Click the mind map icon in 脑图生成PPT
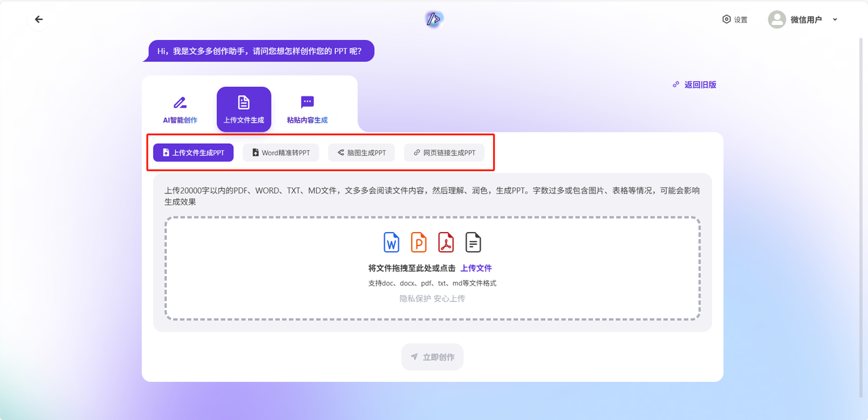The width and height of the screenshot is (868, 420). tap(340, 153)
